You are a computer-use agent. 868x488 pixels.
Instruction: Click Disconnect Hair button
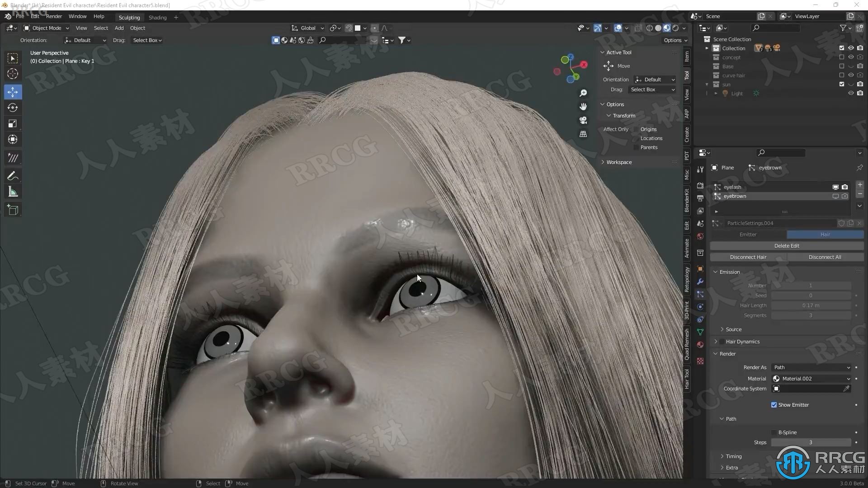tap(748, 257)
